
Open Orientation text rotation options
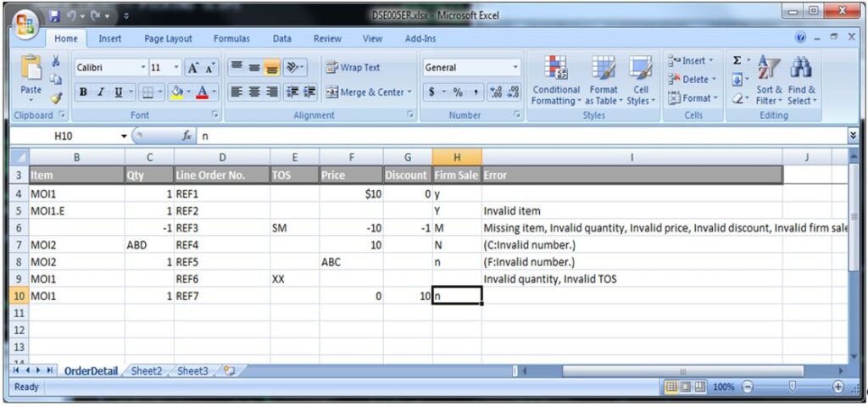[x=295, y=67]
